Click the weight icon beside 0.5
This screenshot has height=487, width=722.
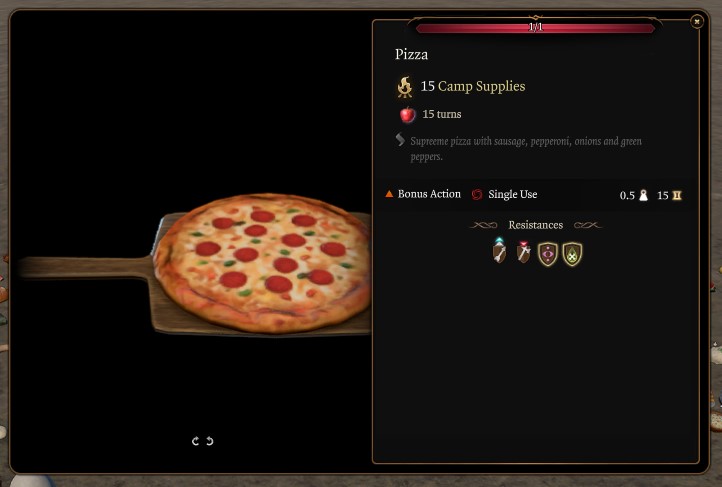[643, 195]
